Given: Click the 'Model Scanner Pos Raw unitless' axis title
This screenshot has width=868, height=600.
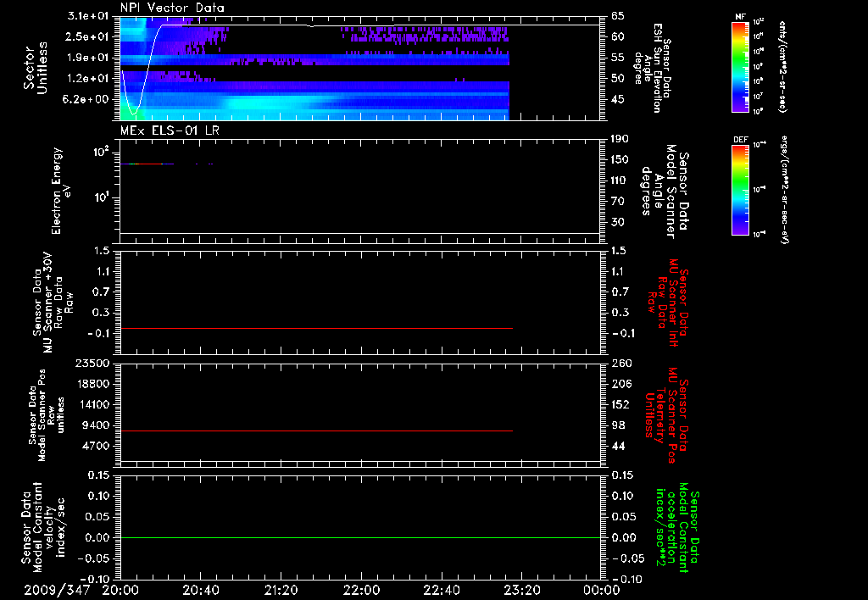Looking at the screenshot, I should 47,415.
